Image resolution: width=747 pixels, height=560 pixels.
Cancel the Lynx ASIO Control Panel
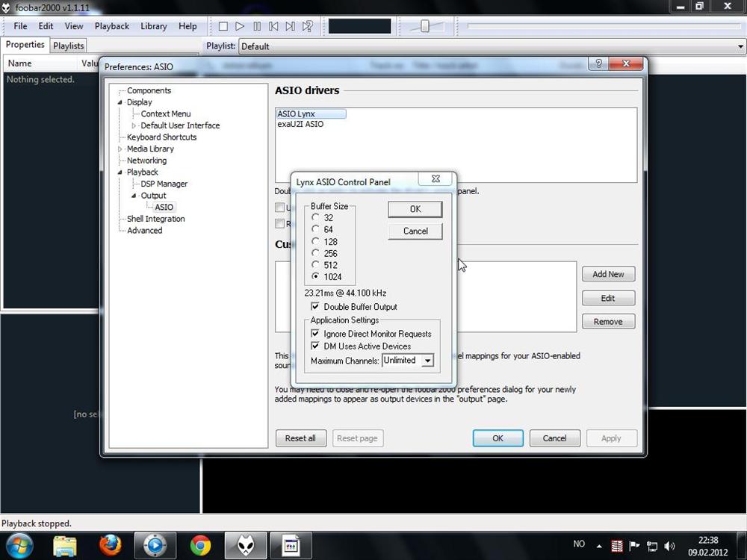click(x=415, y=231)
